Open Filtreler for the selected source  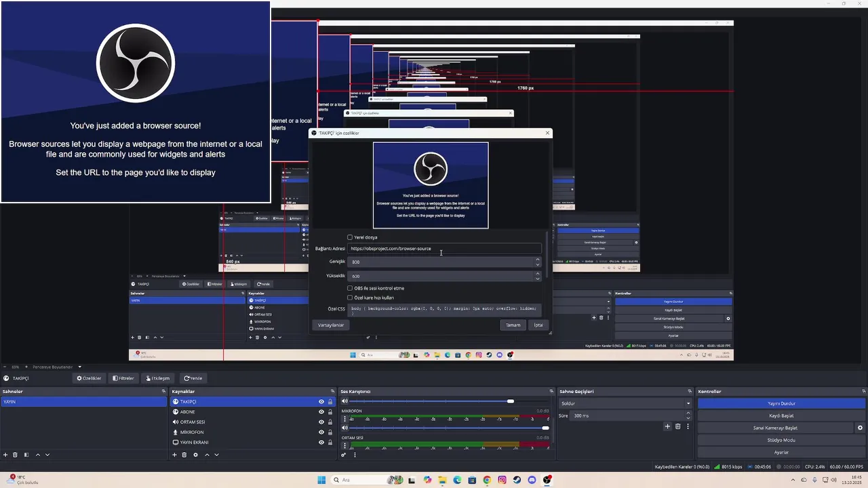(123, 378)
